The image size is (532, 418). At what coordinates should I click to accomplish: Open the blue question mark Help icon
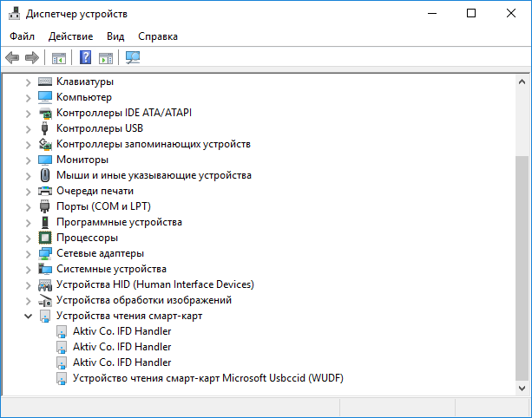86,57
